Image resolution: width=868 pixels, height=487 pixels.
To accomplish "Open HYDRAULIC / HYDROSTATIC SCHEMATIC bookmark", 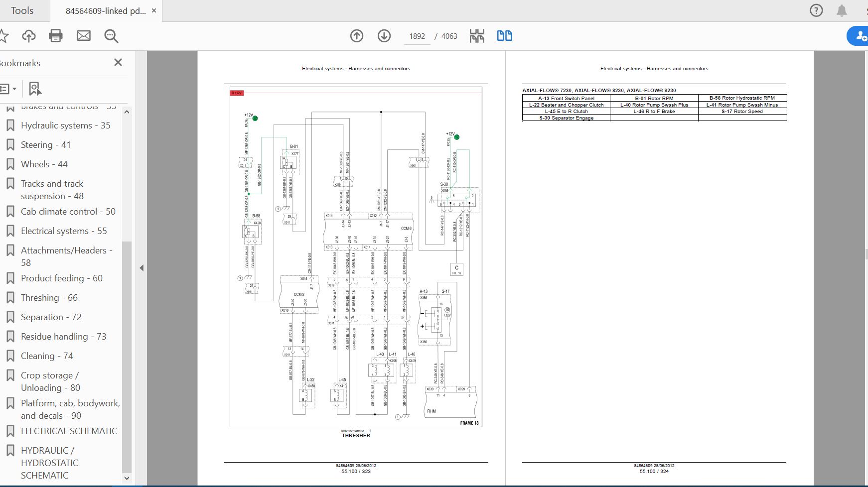I will 49,463.
